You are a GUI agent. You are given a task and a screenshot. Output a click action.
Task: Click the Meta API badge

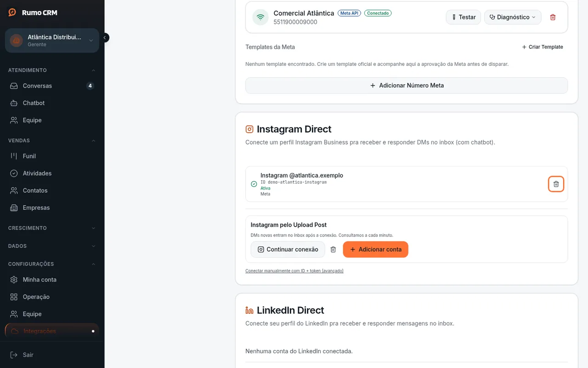349,13
